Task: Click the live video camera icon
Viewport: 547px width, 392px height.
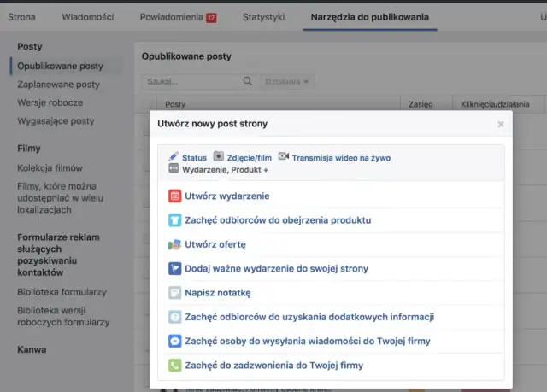Action: (283, 156)
